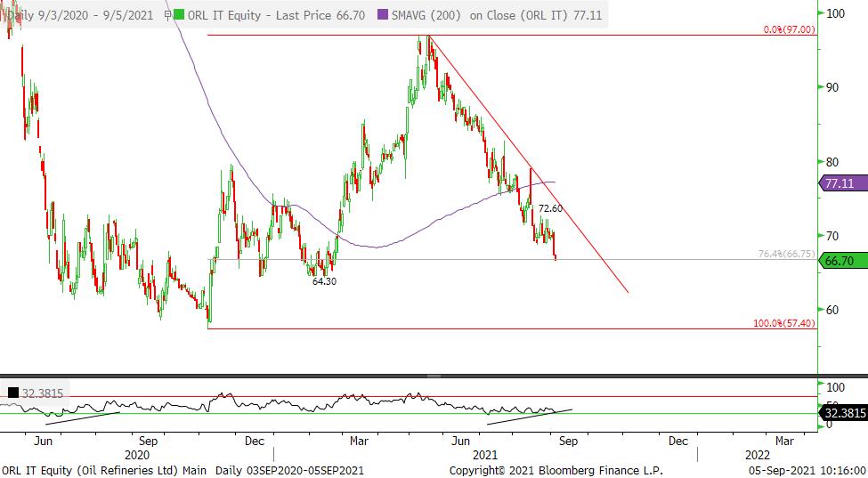Click the 90 label on the price axis
The image size is (868, 478).
coord(833,87)
